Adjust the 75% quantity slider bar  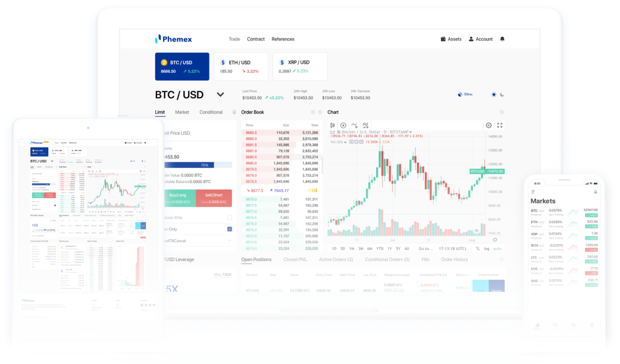(x=198, y=165)
